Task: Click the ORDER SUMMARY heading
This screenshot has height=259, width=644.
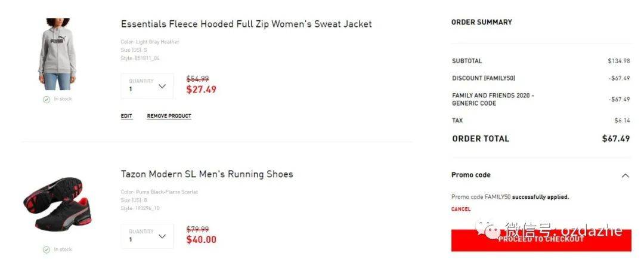Action: [x=481, y=22]
